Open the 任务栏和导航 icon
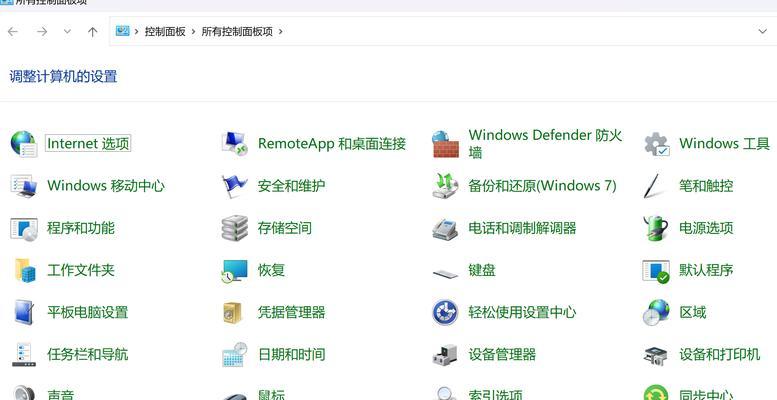 (23, 354)
